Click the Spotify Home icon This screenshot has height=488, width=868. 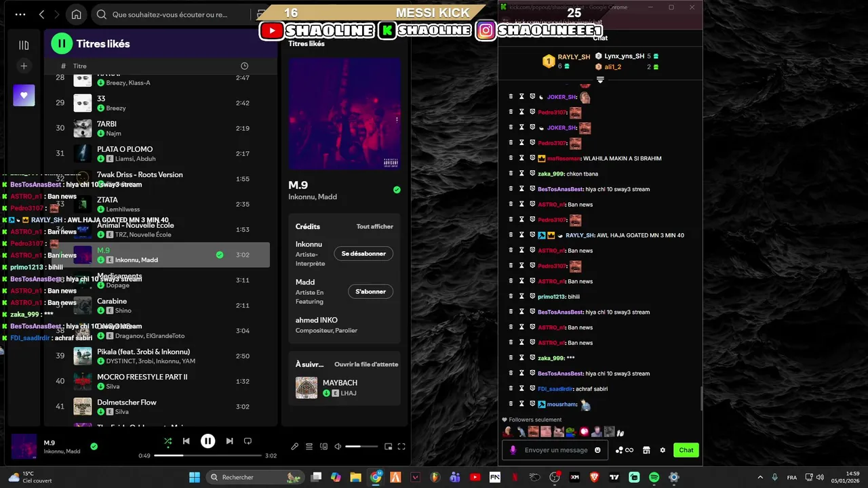tap(77, 14)
